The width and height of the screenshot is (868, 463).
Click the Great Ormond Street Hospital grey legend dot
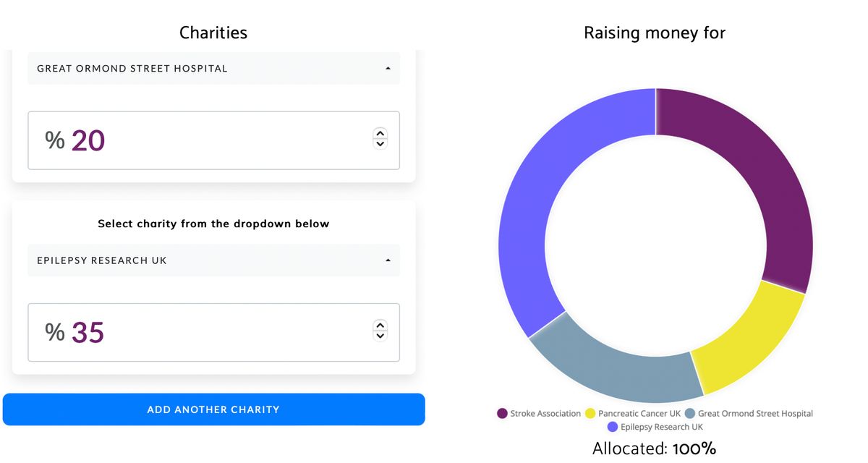coord(689,413)
